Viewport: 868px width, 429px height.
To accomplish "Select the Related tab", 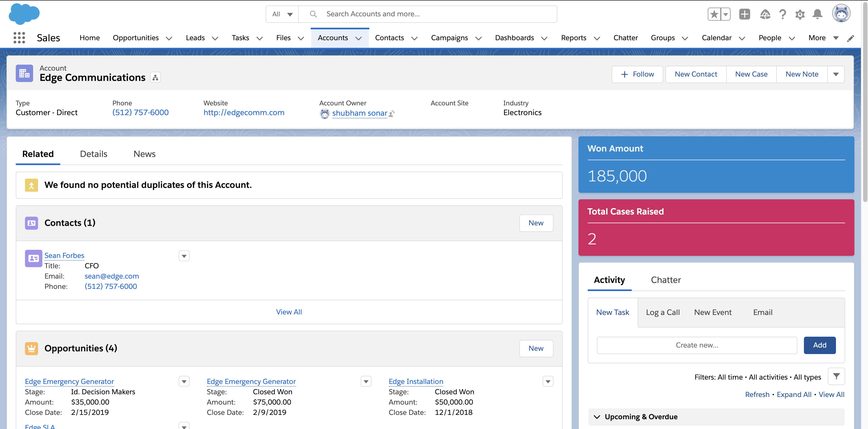I will 38,154.
